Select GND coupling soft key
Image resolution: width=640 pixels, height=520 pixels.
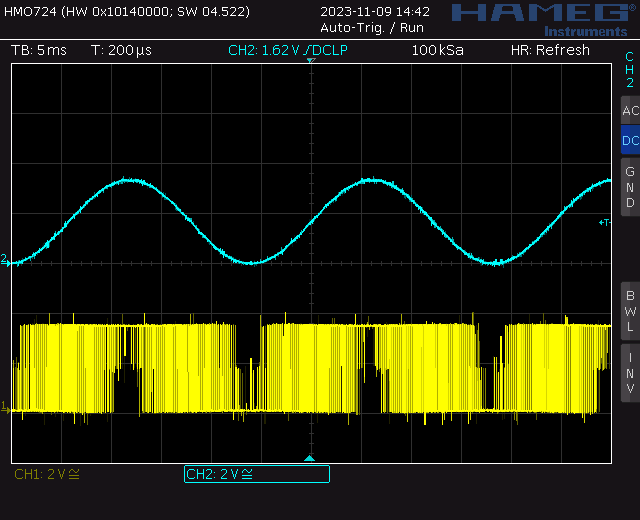pyautogui.click(x=630, y=187)
